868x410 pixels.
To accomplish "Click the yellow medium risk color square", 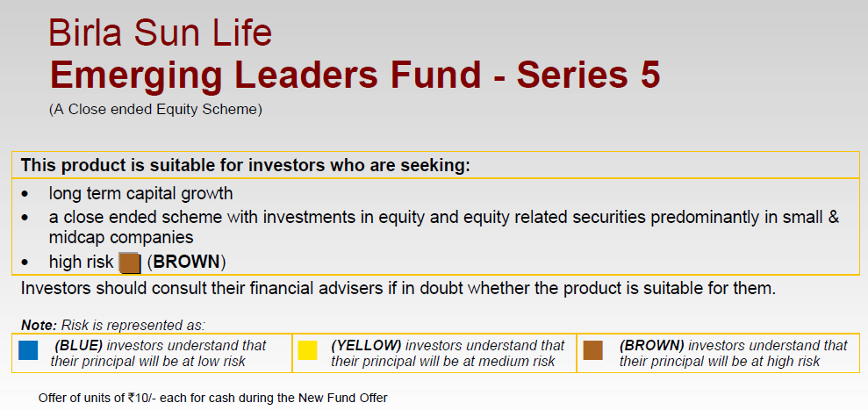I will pos(307,350).
